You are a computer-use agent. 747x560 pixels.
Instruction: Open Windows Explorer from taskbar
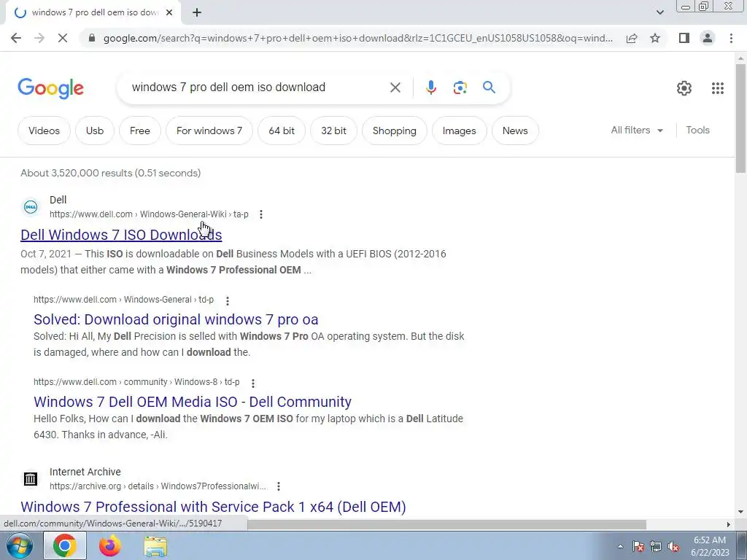[155, 546]
